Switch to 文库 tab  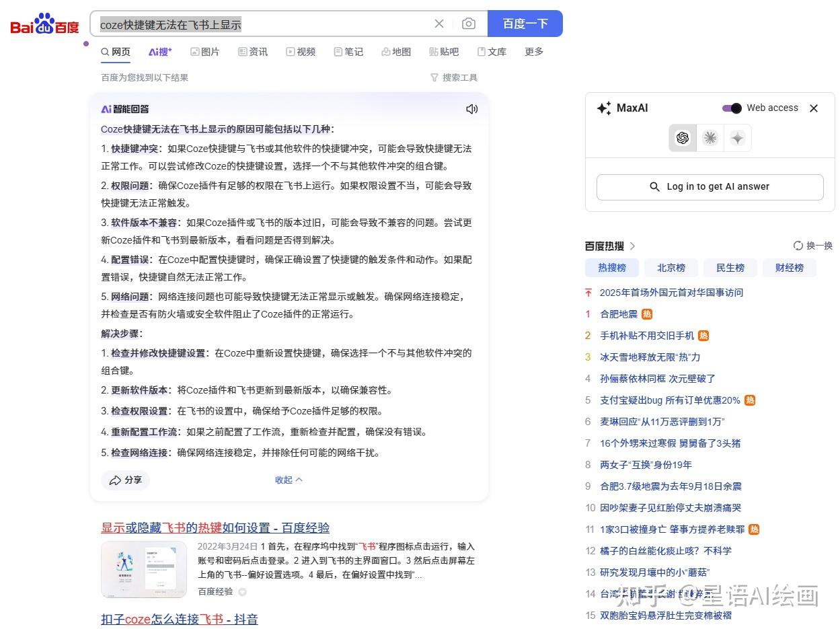click(x=492, y=52)
